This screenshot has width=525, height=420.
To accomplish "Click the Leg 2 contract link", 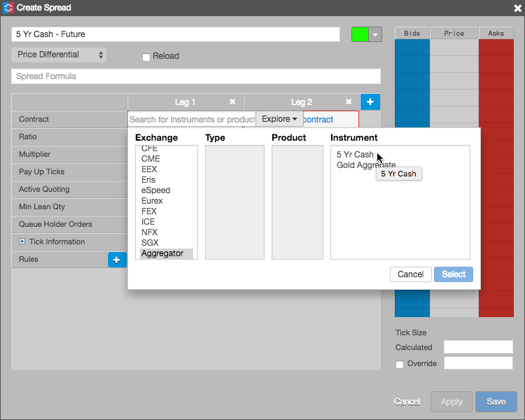I will coord(318,120).
